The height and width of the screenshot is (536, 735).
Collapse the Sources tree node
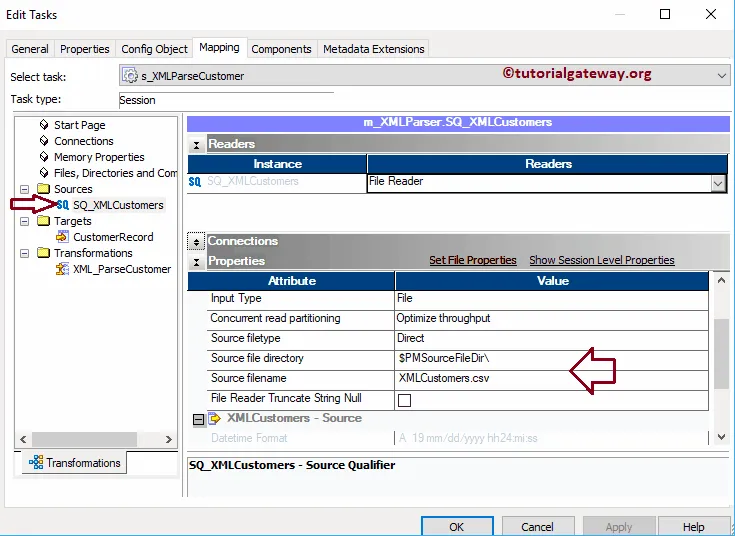[x=24, y=189]
